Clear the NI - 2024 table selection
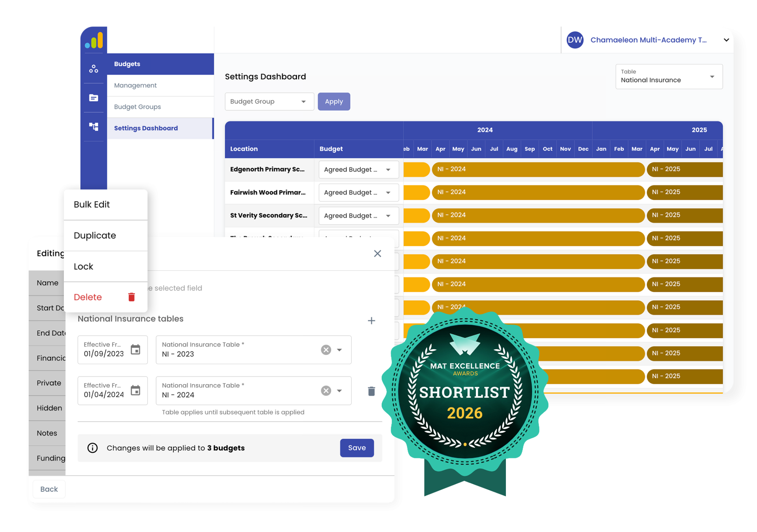This screenshot has height=532, width=757. pos(326,391)
